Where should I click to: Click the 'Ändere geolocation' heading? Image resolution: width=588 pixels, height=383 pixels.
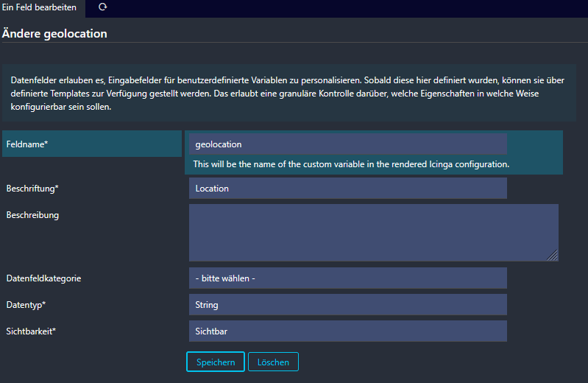(x=55, y=34)
